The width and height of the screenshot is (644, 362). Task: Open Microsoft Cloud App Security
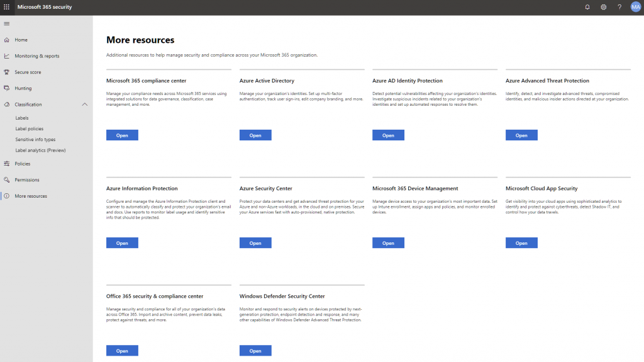tap(521, 243)
